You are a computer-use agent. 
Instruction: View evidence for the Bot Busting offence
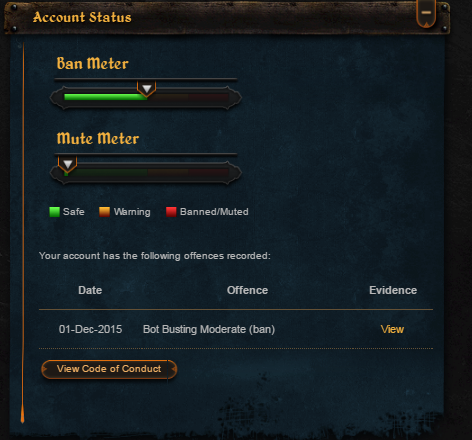392,329
